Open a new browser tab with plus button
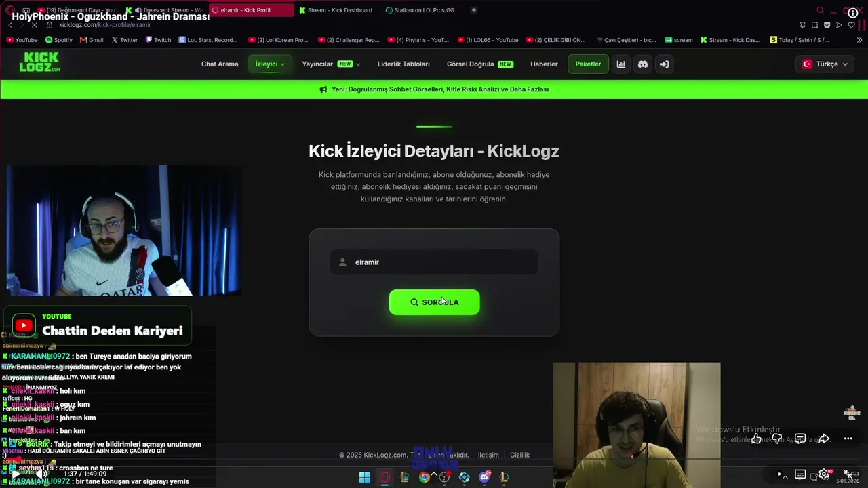The width and height of the screenshot is (868, 488). 473,10
